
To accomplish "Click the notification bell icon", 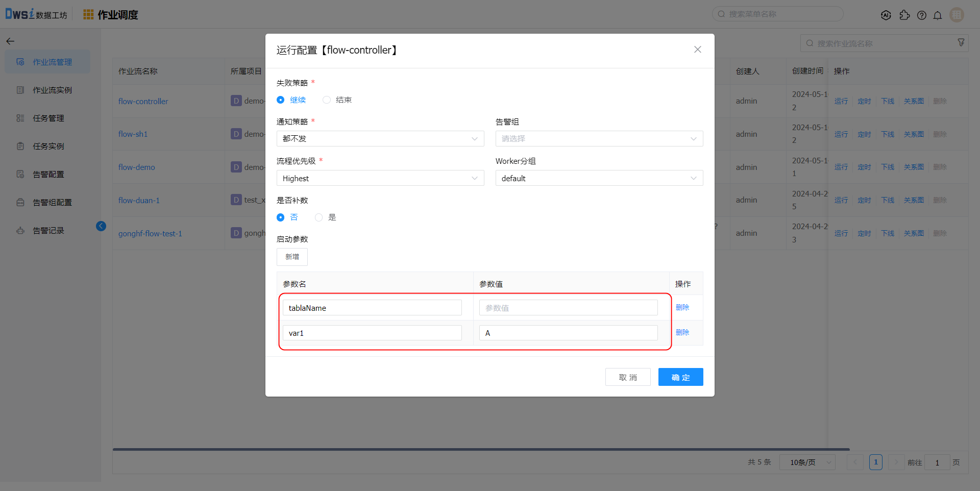I will tap(938, 15).
